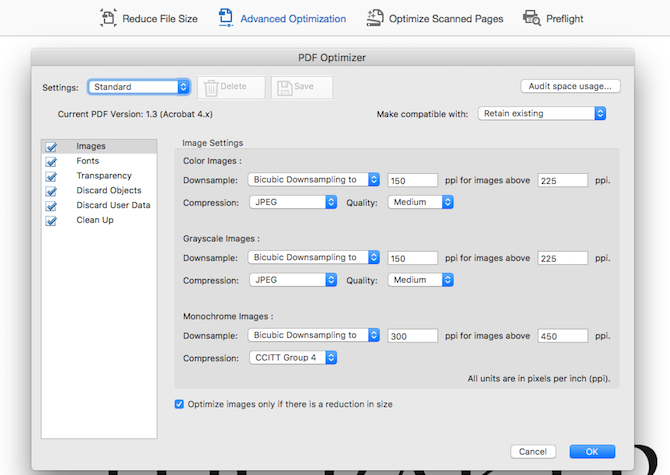Change Monochrome Compression CCITT Group 4 dropdown
Image resolution: width=670 pixels, height=475 pixels.
pyautogui.click(x=292, y=357)
